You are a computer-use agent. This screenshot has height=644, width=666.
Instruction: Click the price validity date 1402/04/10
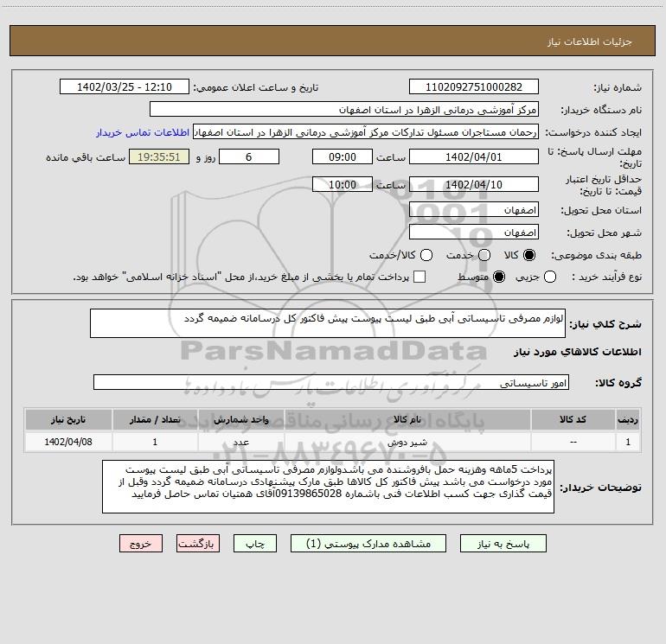click(x=474, y=184)
